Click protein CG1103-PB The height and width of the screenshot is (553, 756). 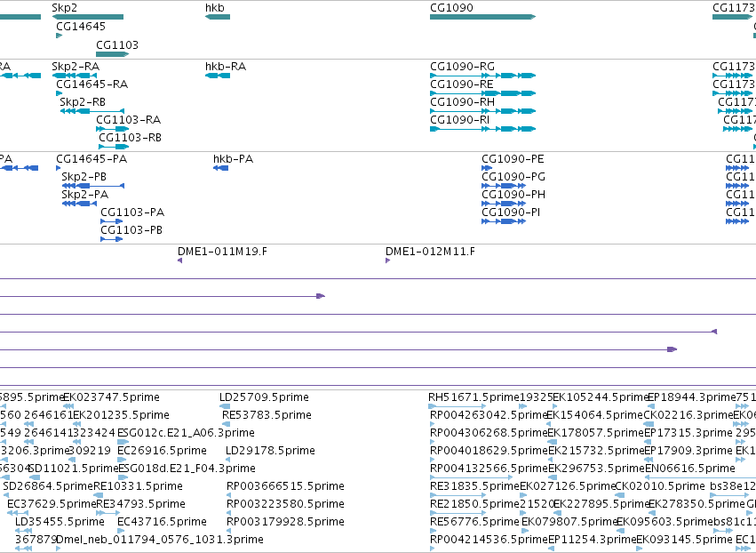coord(131,230)
